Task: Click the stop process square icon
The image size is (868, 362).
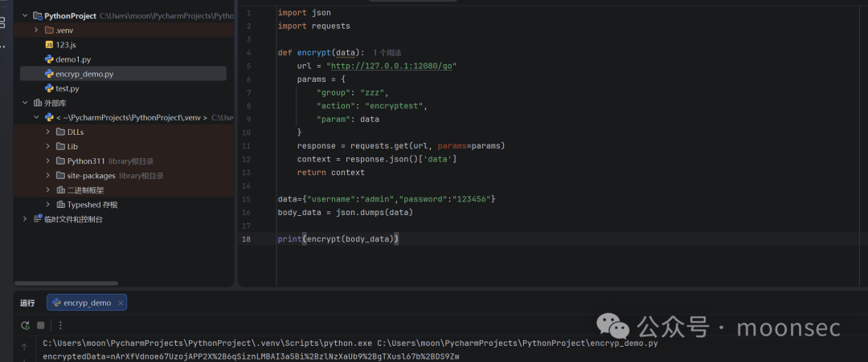Action: tap(40, 326)
